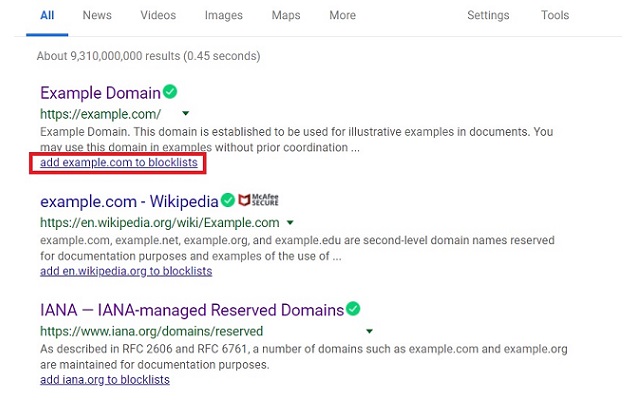Open the More menu
The width and height of the screenshot is (640, 400).
(342, 16)
